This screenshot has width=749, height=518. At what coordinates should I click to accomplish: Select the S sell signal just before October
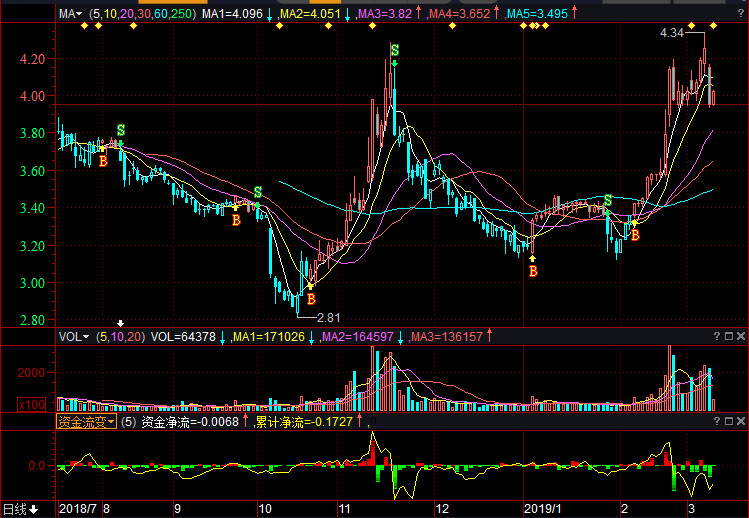pos(258,192)
